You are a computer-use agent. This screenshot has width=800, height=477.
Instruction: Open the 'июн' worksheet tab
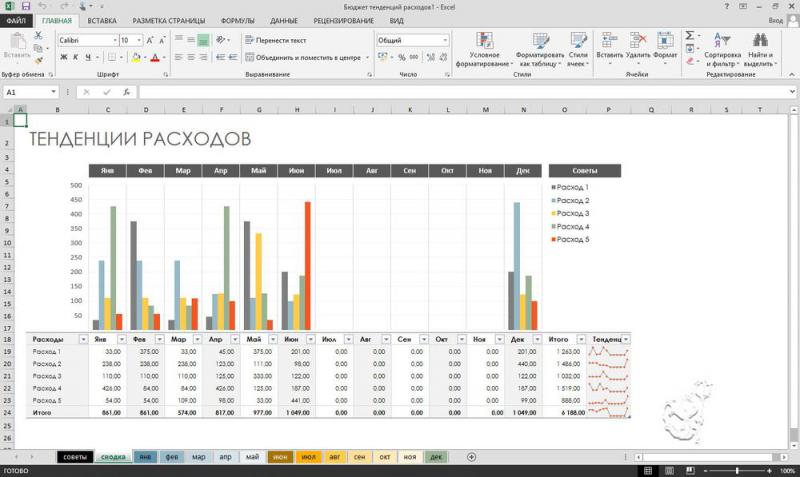tap(281, 457)
